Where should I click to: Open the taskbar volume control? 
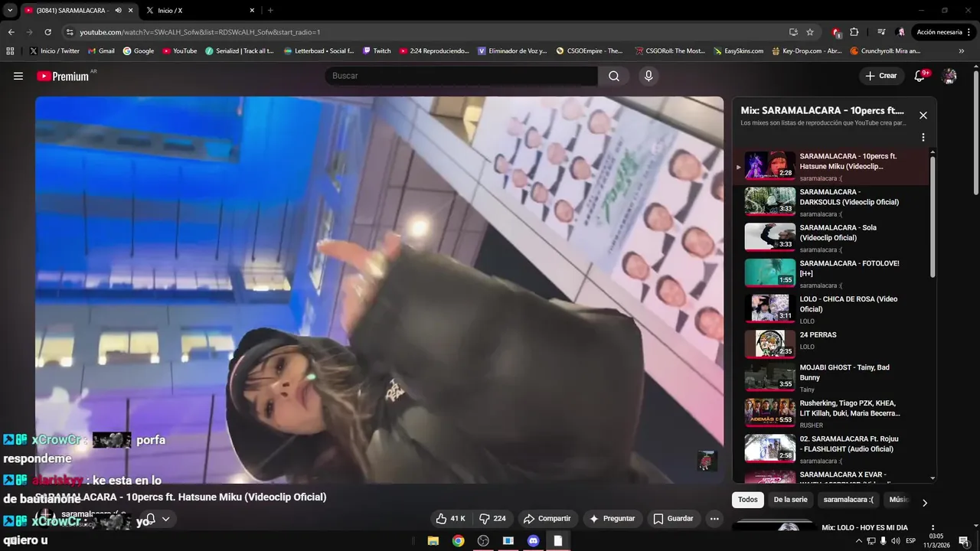(896, 541)
